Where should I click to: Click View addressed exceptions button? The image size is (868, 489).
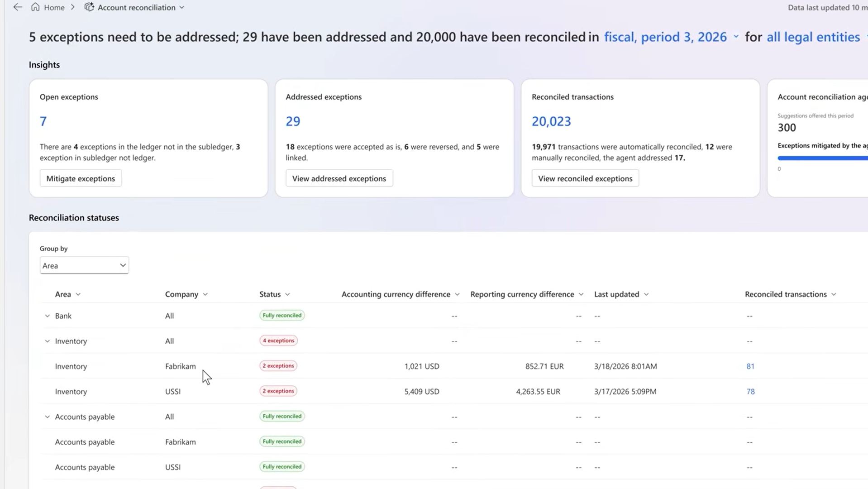coord(339,178)
